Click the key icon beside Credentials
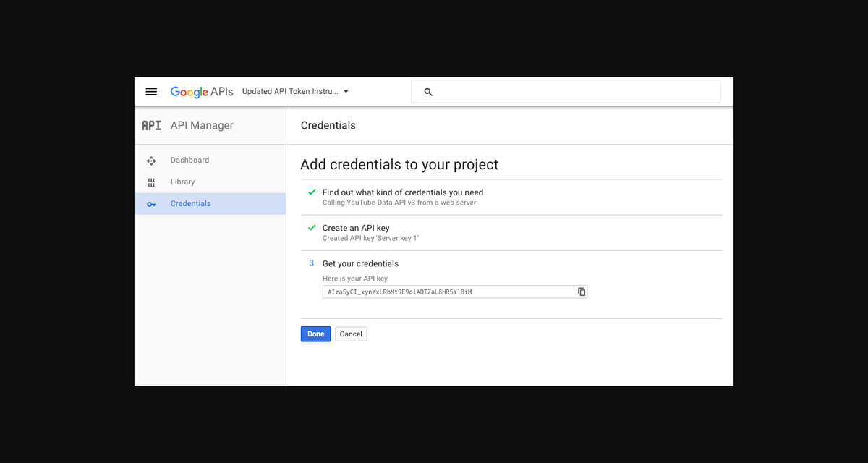 point(152,203)
